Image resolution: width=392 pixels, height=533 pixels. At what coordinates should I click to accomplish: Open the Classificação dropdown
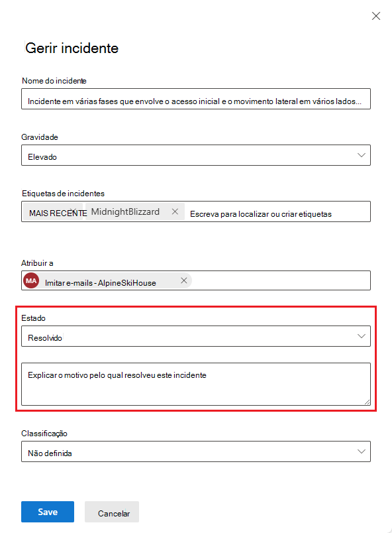click(196, 451)
